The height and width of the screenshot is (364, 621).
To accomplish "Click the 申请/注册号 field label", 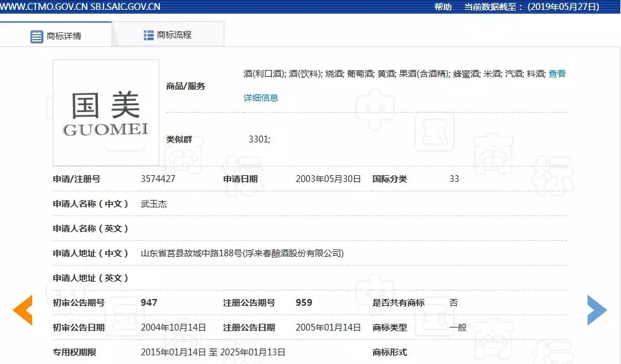I will coord(77,179).
